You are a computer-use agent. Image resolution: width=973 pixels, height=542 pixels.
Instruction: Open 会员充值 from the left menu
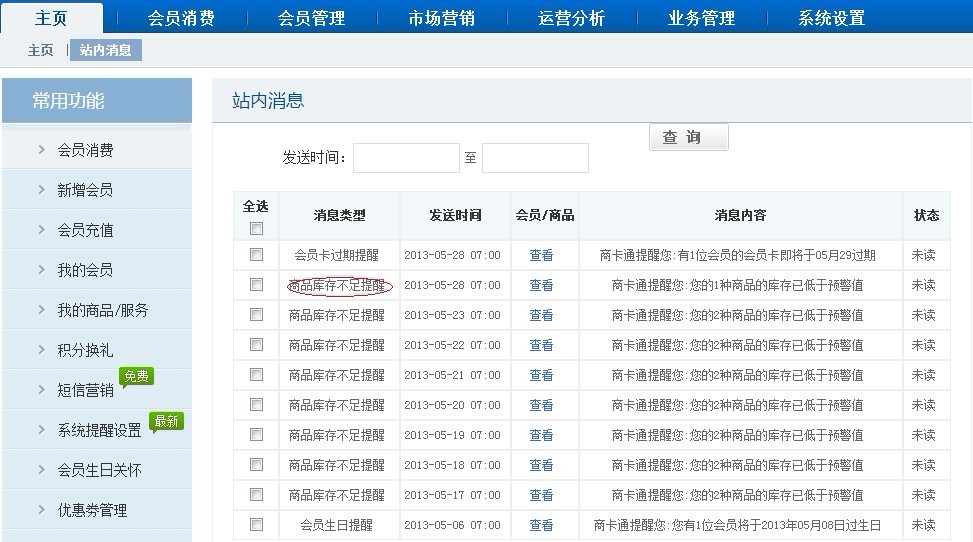coord(85,230)
